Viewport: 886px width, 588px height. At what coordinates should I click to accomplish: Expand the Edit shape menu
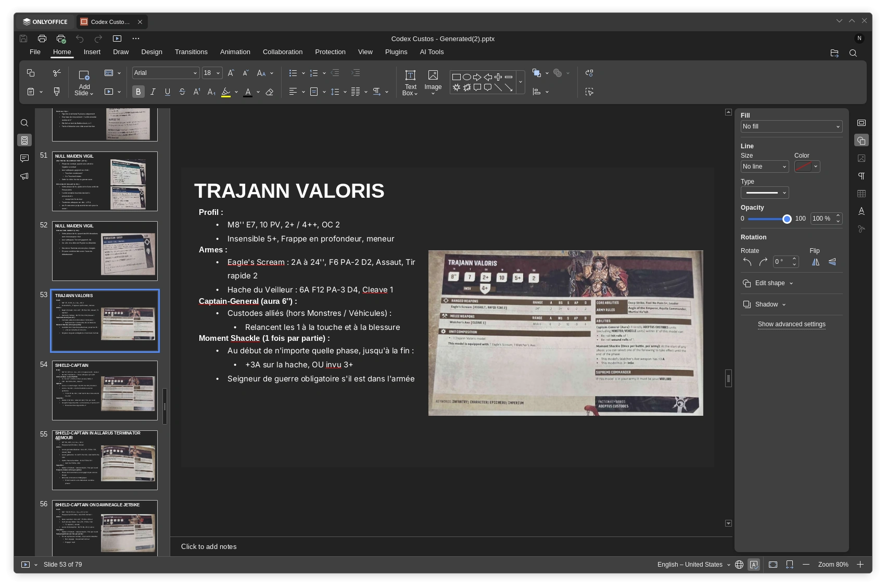point(768,283)
